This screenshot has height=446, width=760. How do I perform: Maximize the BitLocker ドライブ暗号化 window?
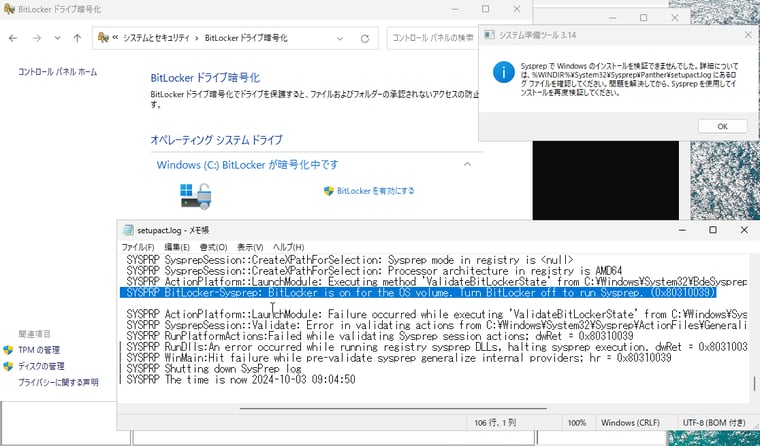[486, 9]
